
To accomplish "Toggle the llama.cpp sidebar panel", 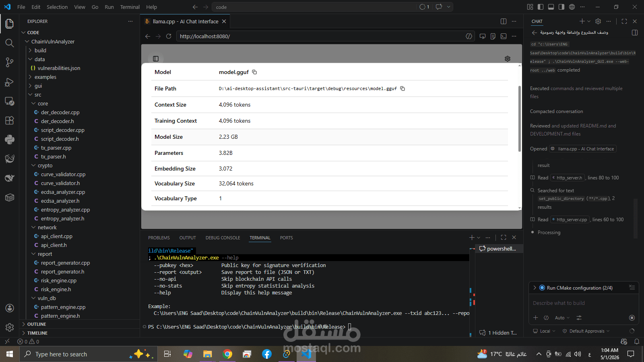I will (156, 59).
